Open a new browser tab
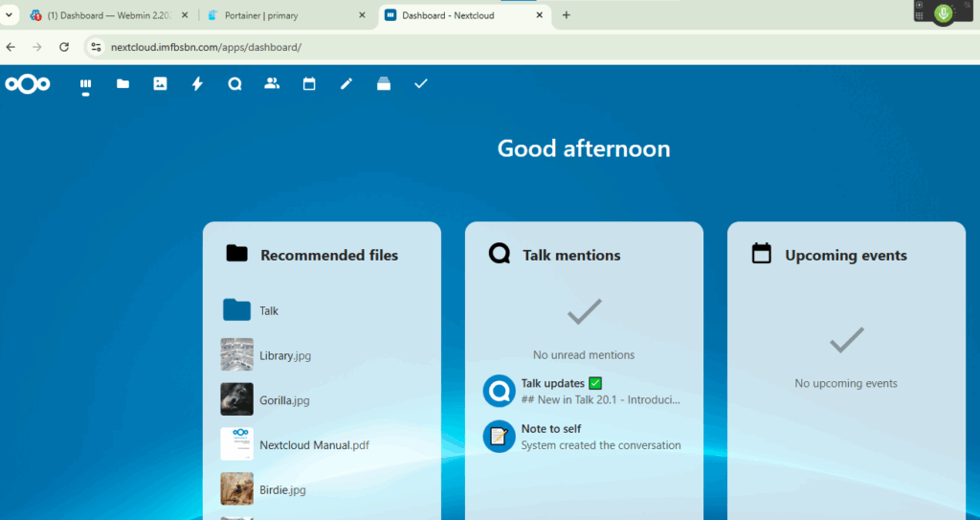 (567, 15)
